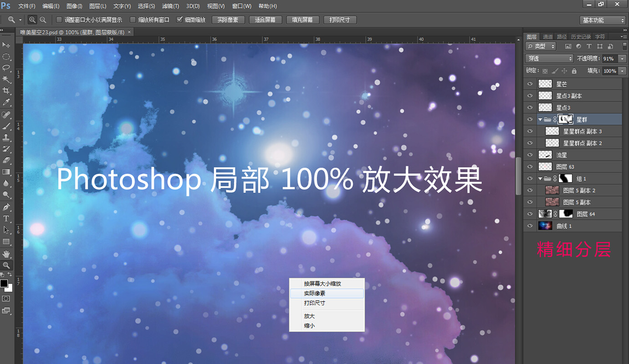This screenshot has width=629, height=364.
Task: Select the Rectangle shape tool
Action: [x=6, y=242]
